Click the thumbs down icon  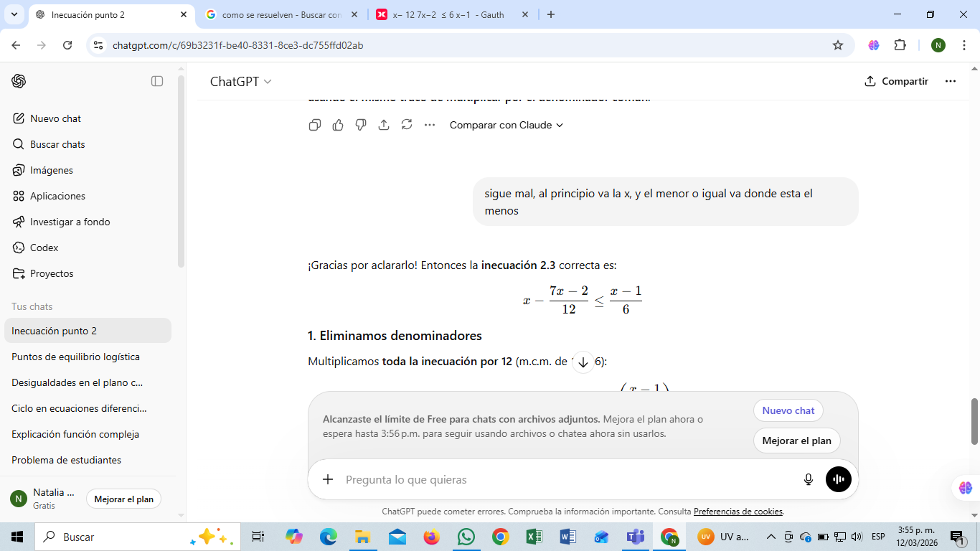(x=361, y=125)
